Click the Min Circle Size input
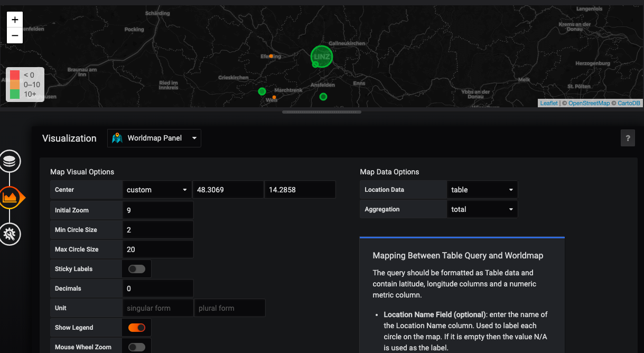 (x=157, y=230)
